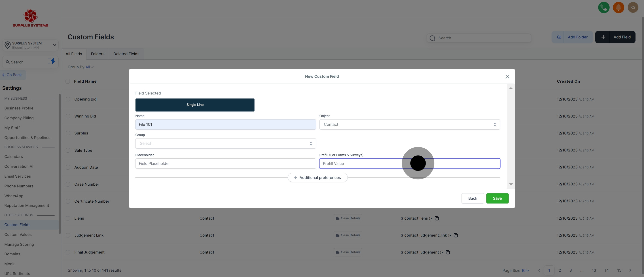Open the Group Select dropdown
The width and height of the screenshot is (644, 277).
click(x=225, y=143)
